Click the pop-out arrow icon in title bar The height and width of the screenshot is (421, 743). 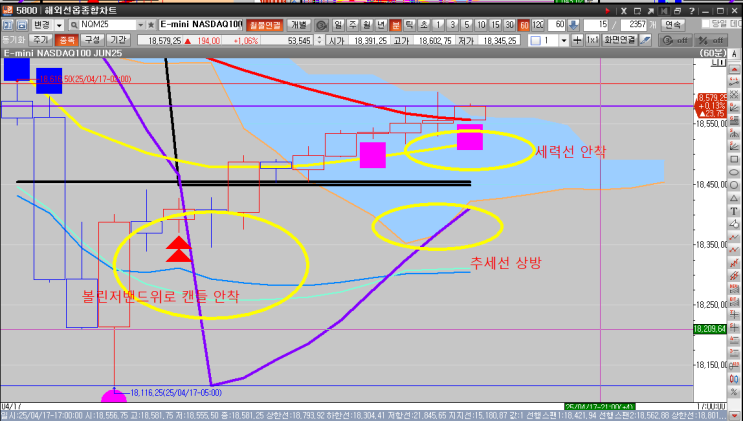point(651,10)
